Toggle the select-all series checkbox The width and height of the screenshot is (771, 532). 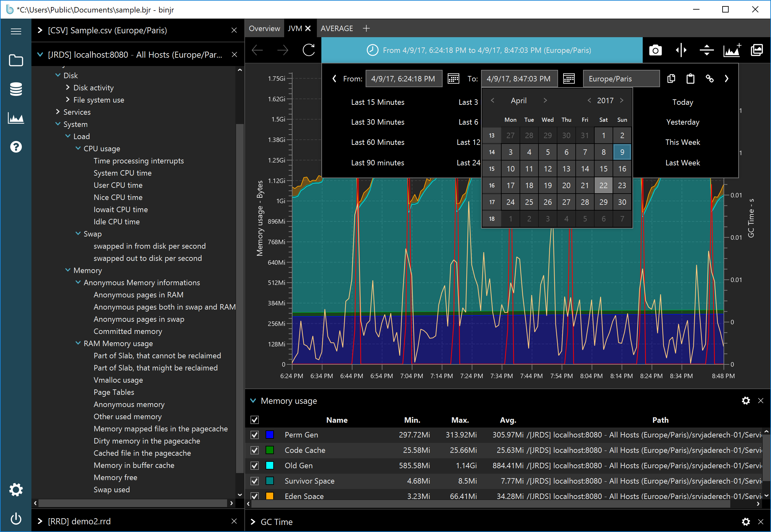pos(255,420)
